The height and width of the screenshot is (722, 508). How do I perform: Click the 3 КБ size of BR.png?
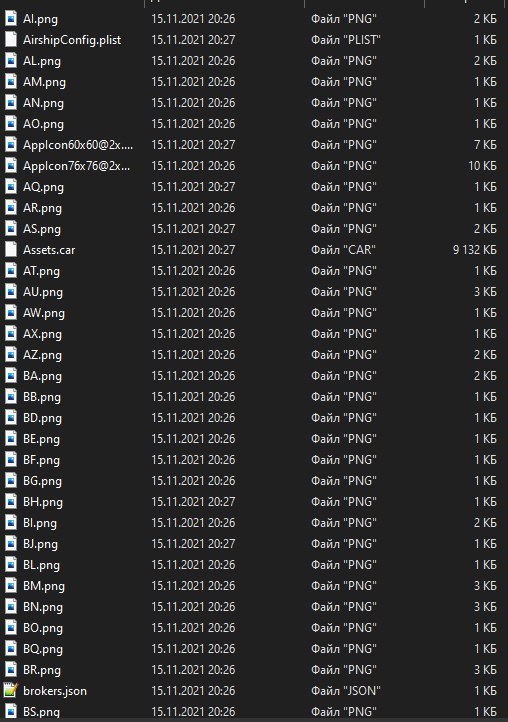[x=485, y=670]
